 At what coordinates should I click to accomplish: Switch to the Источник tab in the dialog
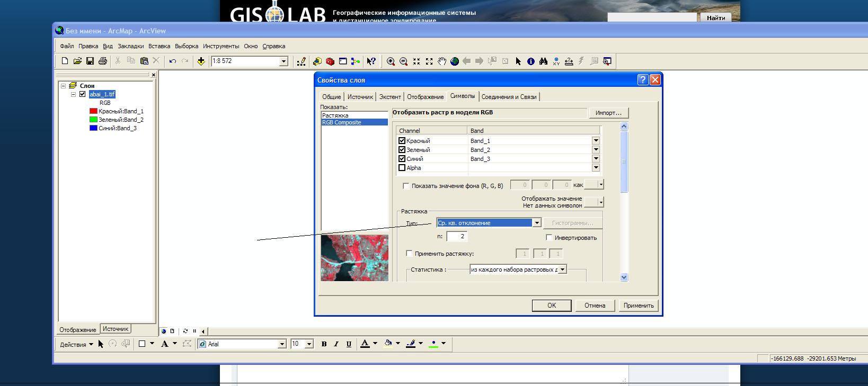[360, 97]
